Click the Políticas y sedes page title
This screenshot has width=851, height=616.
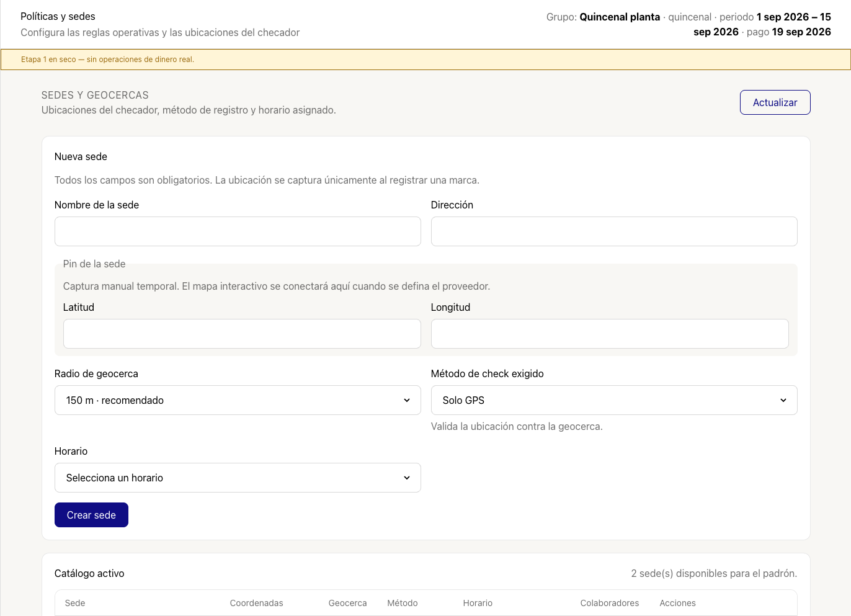pyautogui.click(x=58, y=16)
